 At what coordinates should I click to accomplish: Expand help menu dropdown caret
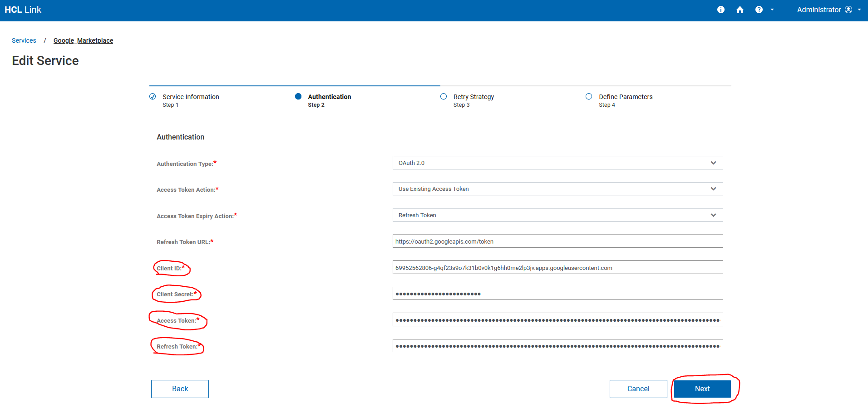[772, 10]
